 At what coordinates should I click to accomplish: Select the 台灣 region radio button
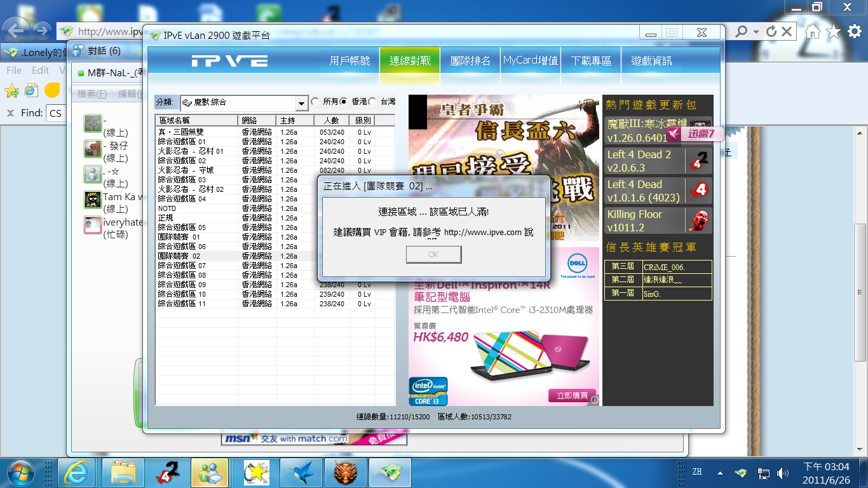pyautogui.click(x=372, y=102)
